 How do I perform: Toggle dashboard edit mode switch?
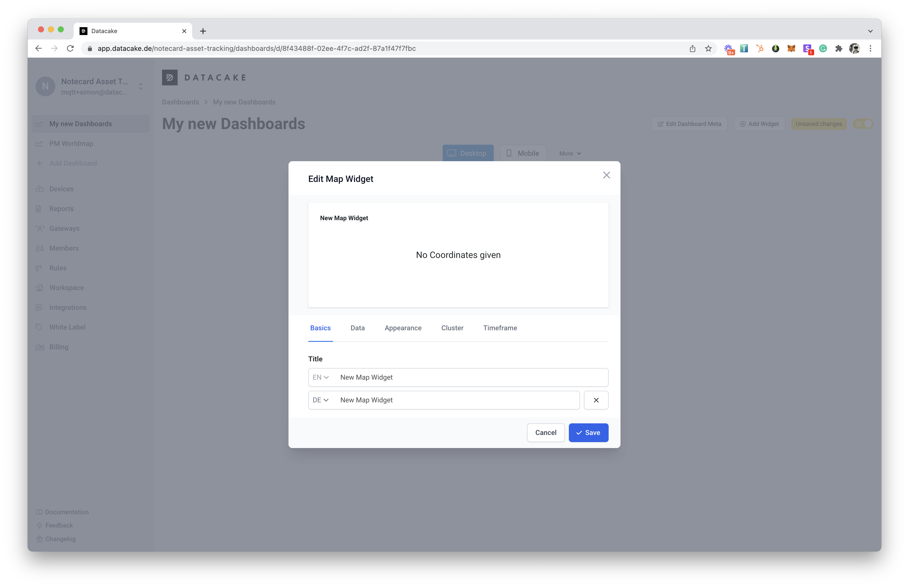click(863, 124)
